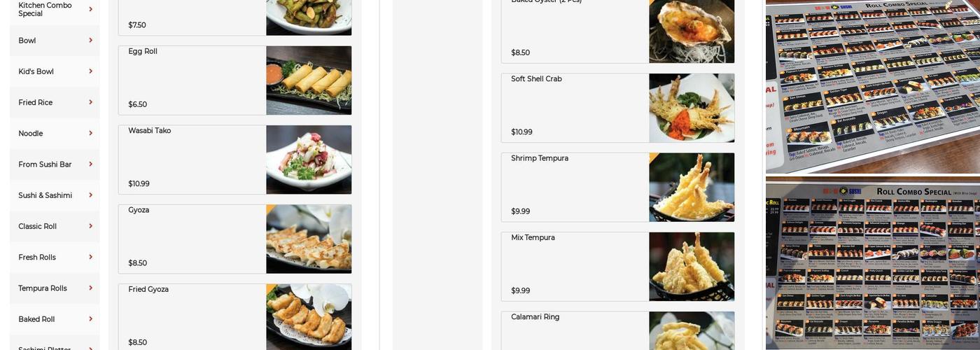Image resolution: width=980 pixels, height=350 pixels.
Task: Open the Baked Roll category
Action: 55,319
